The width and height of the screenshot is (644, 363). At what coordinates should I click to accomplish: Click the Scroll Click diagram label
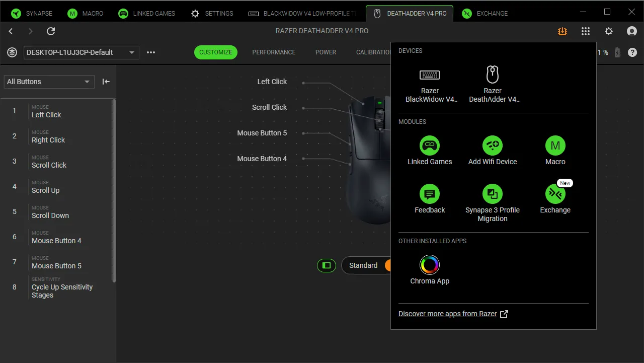tap(269, 107)
